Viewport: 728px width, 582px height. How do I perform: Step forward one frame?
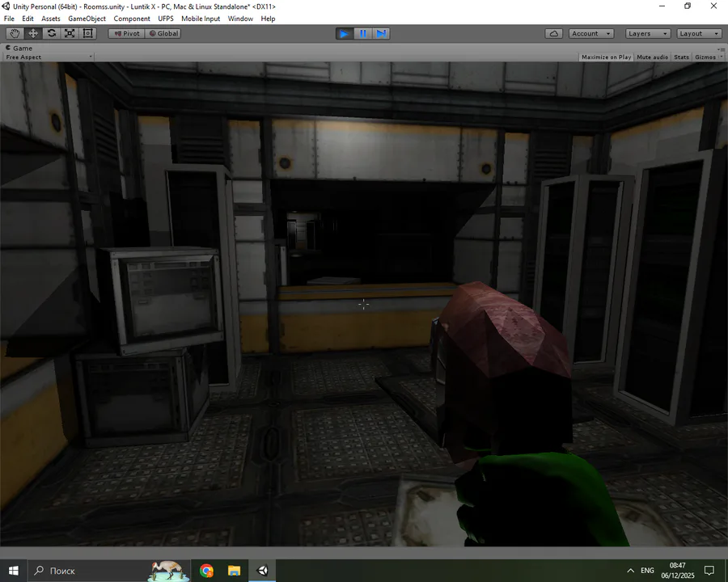[x=381, y=33]
